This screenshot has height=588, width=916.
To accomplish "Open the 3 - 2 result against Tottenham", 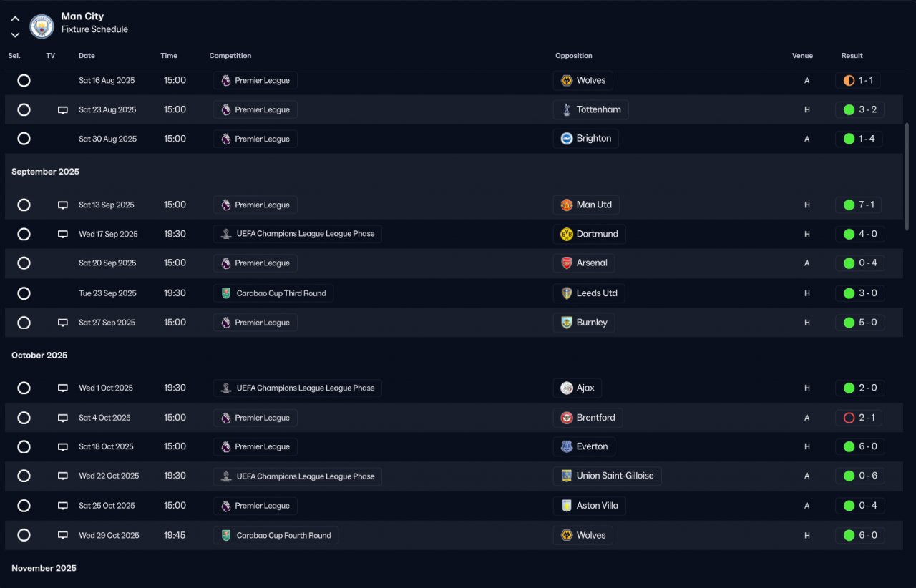I will click(860, 110).
